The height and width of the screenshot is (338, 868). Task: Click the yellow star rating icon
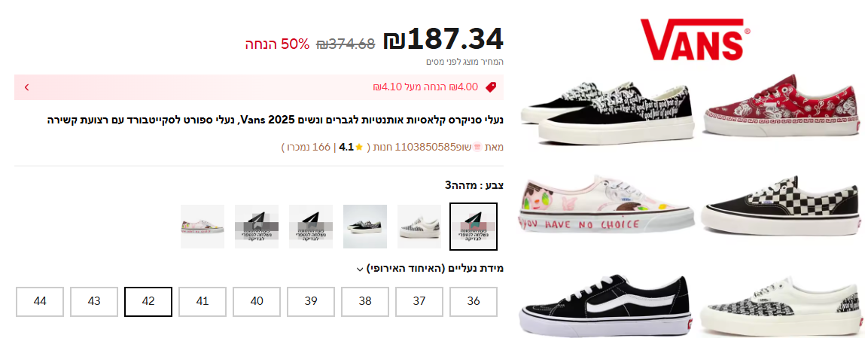coord(359,147)
